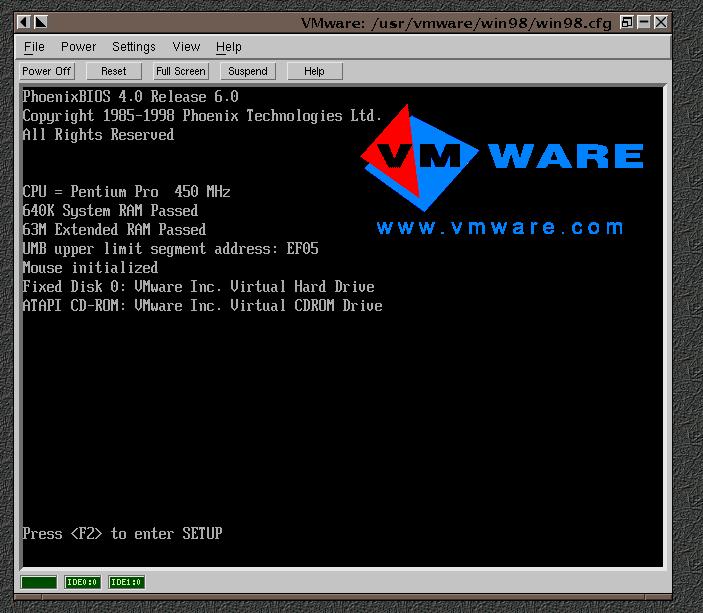Close the VMware window
703x613 pixels.
coord(662,21)
